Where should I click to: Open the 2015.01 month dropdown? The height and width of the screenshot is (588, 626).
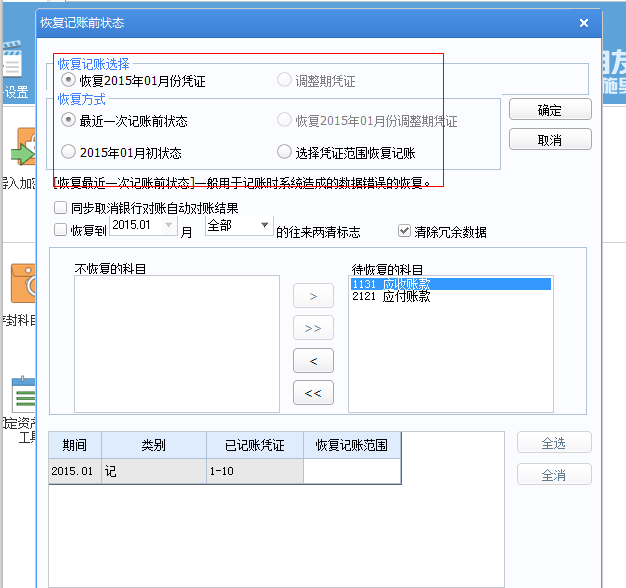tap(168, 226)
